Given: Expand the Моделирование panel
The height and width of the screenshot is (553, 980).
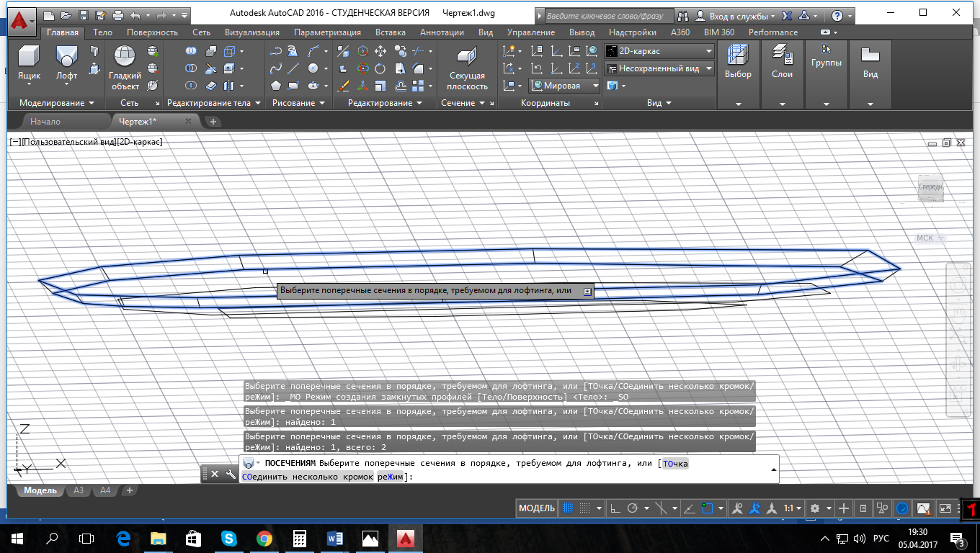Looking at the screenshot, I should tap(56, 103).
